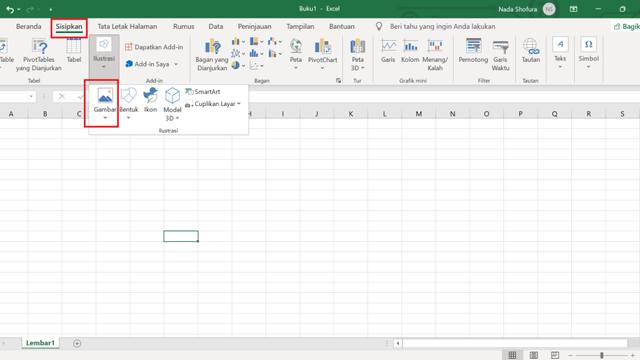Insert a SmartArt graphic
This screenshot has height=360, width=640.
coord(203,91)
